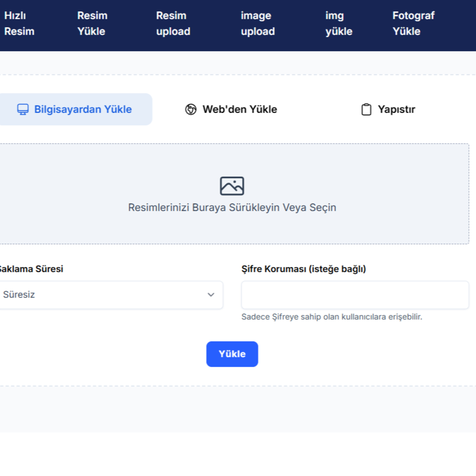Click the chevron arrow in the Süresiz dropdown
Screen dimensions: 476x476
click(x=211, y=295)
